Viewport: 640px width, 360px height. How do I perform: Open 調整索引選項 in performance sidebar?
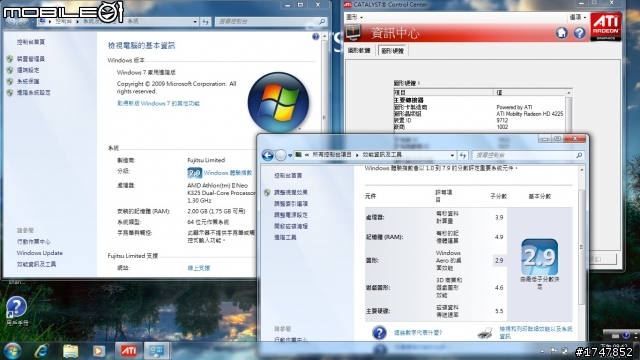coord(291,204)
